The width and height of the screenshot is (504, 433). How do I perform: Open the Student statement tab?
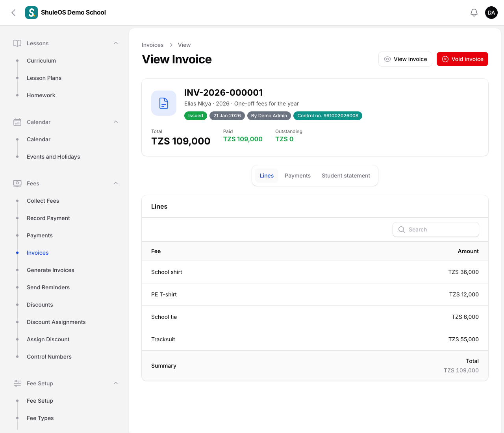pos(346,176)
